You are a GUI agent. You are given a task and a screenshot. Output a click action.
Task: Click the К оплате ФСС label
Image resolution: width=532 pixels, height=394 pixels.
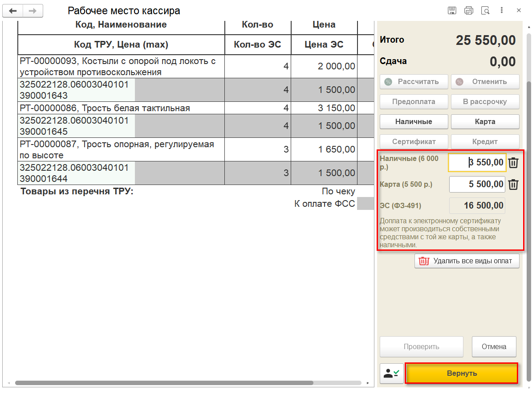pyautogui.click(x=325, y=204)
